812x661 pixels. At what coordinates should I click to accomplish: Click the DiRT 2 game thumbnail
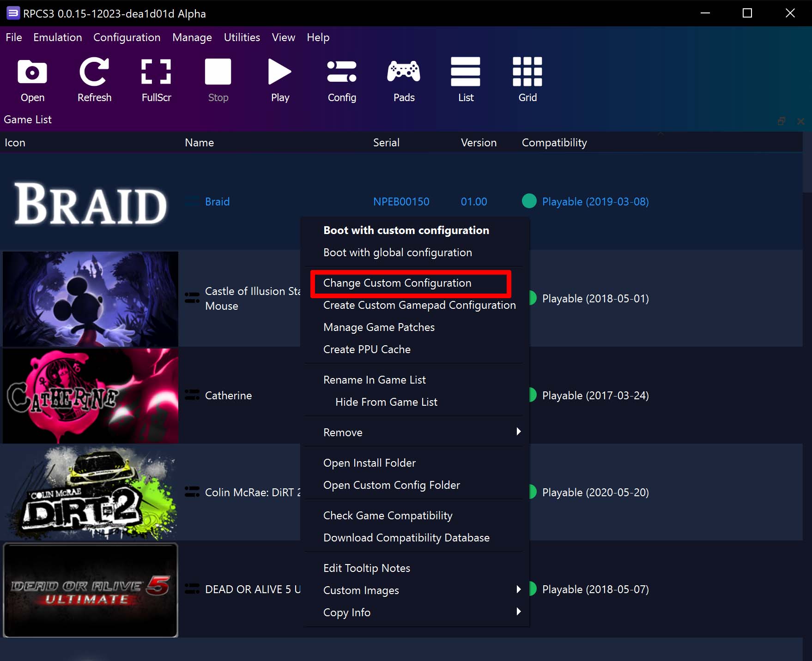(91, 493)
